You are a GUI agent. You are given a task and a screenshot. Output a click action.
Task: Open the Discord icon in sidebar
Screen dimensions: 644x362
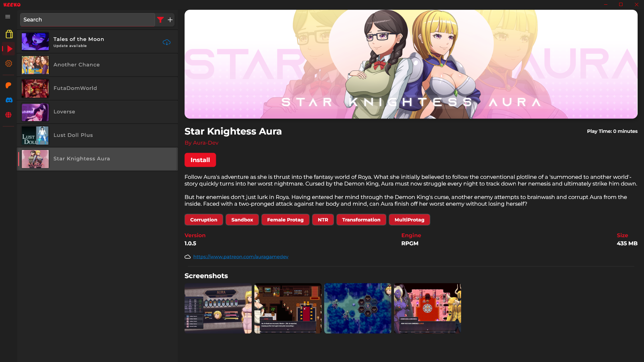coord(9,100)
